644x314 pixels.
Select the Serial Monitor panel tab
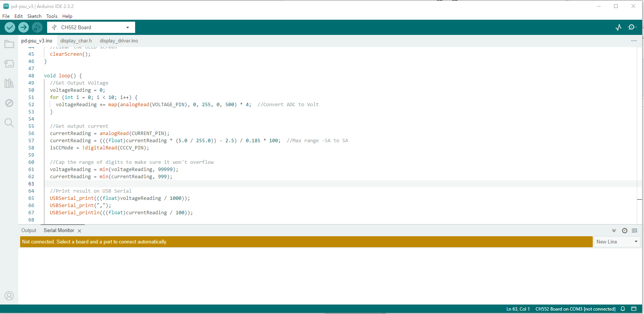(59, 231)
